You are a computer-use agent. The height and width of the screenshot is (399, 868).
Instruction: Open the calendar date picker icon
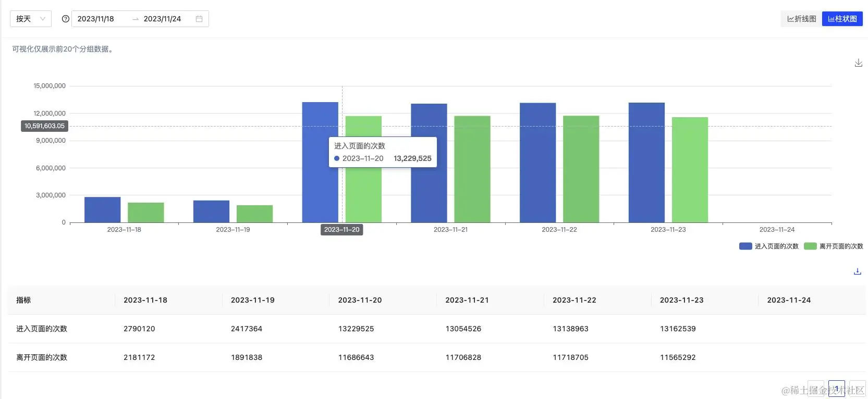(x=199, y=19)
